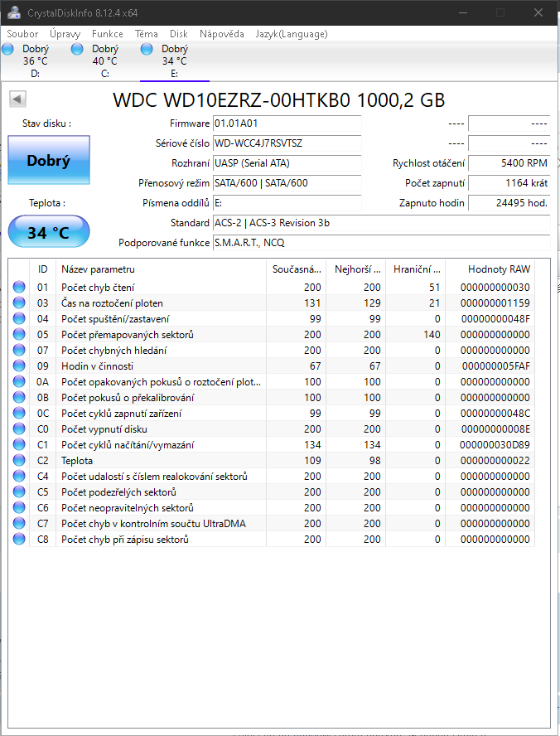Click status orb for Počet přemapovaných sektorů
The height and width of the screenshot is (736, 560).
[19, 334]
